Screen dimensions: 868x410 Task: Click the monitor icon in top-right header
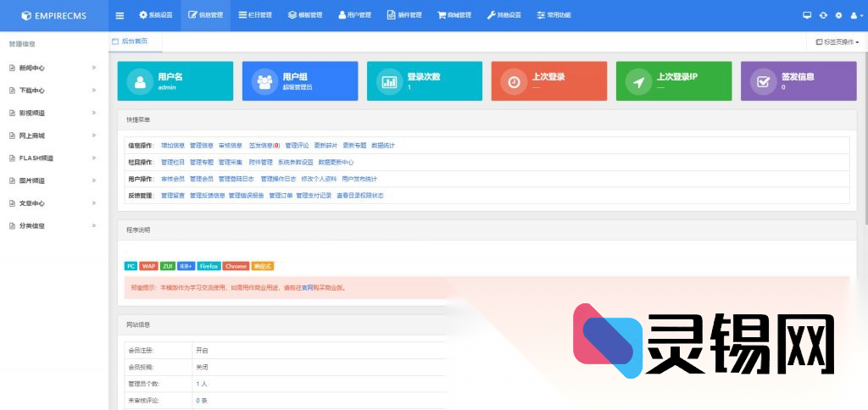point(807,15)
